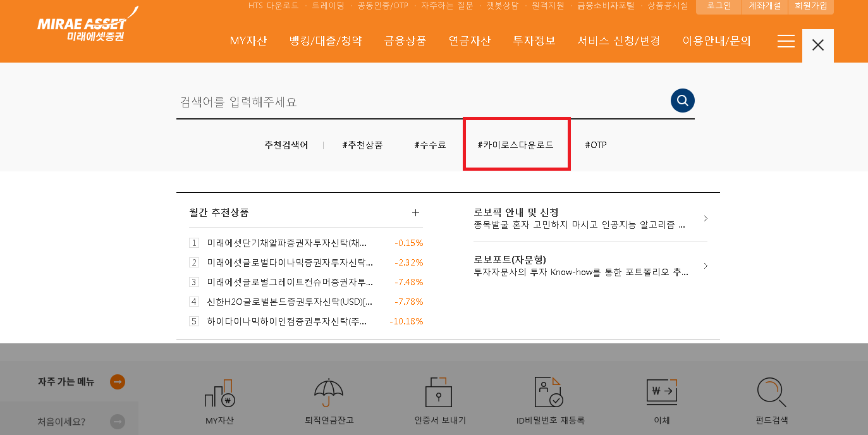868x435 pixels.
Task: Click the -10.18% return value
Action: [406, 321]
